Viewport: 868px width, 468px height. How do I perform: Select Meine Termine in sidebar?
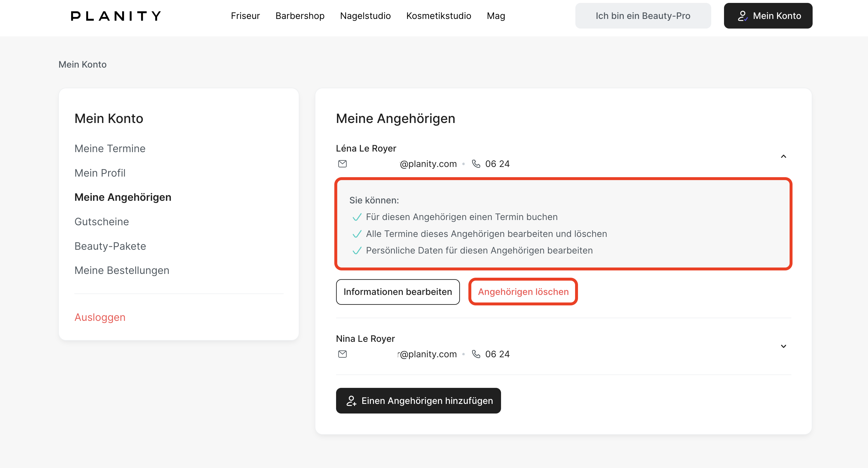(x=110, y=149)
